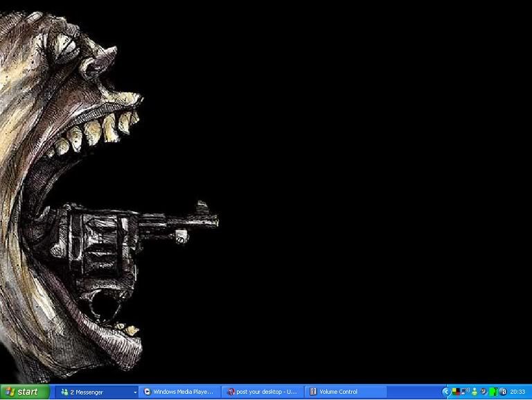Click the dark round swirl tray icon
Viewport: 532px width, 400px height.
coord(484,391)
